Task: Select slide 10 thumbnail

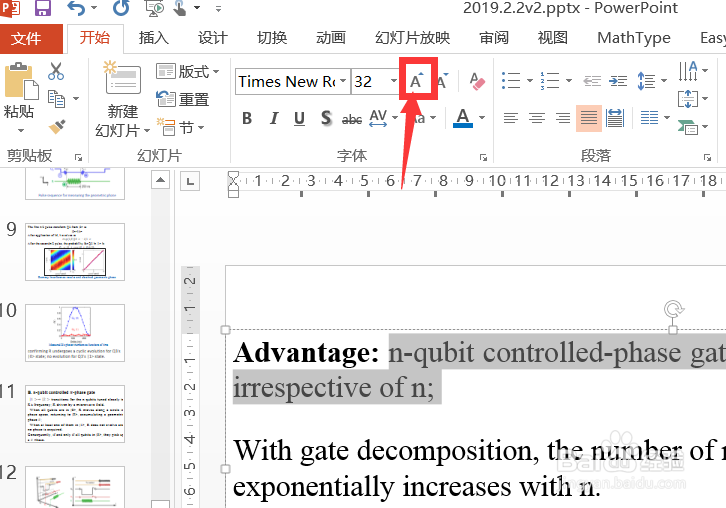Action: [75, 333]
